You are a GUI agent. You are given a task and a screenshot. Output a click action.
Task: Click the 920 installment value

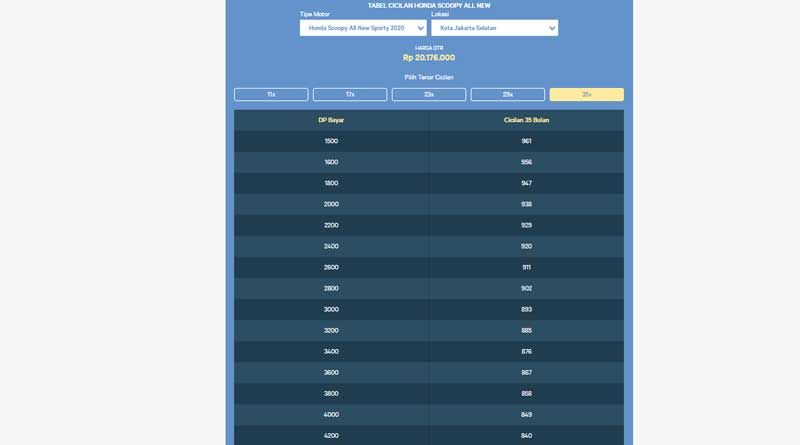coord(526,246)
